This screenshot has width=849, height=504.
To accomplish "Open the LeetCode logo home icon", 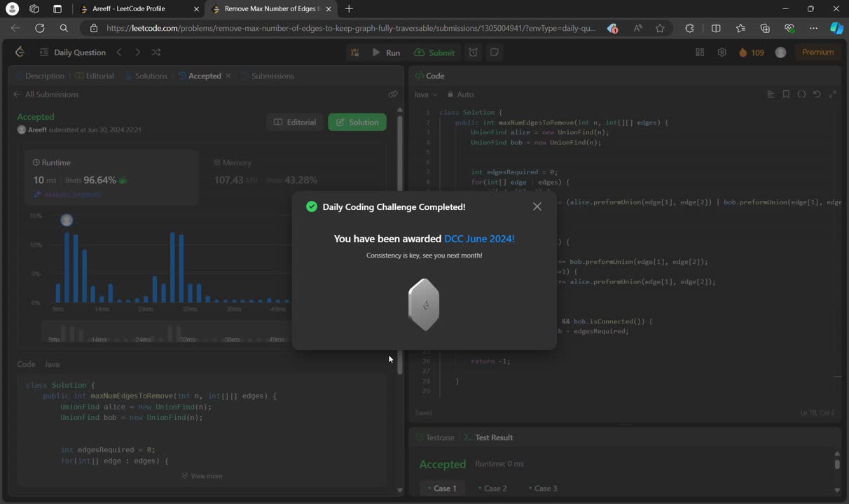I will point(20,52).
